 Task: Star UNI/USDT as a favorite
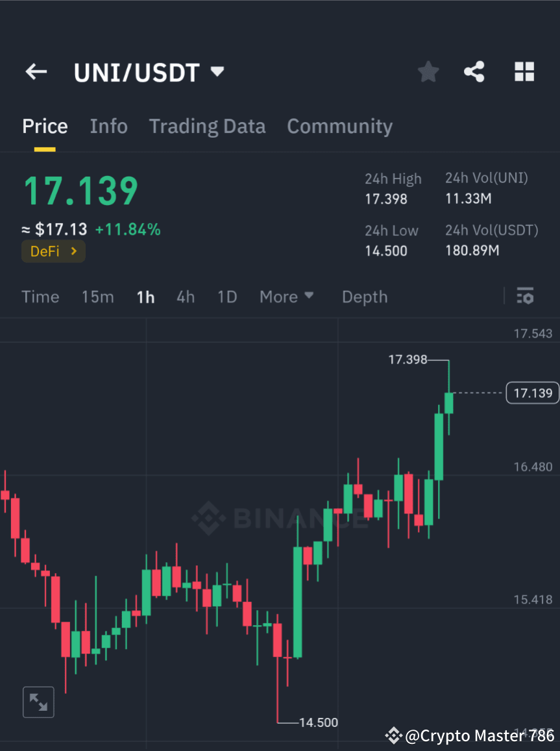click(x=428, y=71)
